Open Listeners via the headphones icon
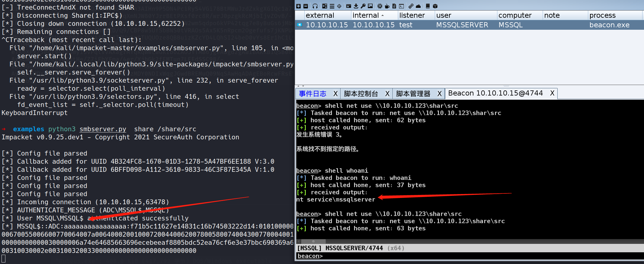This screenshot has width=644, height=264. tap(315, 6)
